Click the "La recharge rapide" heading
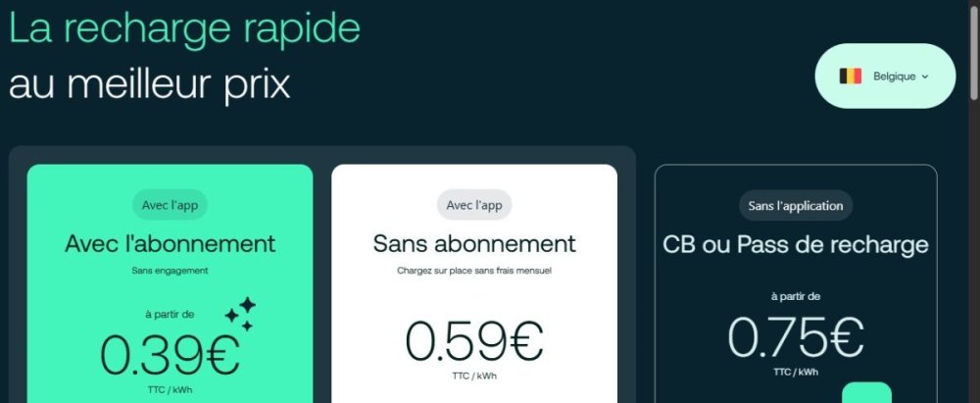This screenshot has width=980, height=403. click(184, 27)
